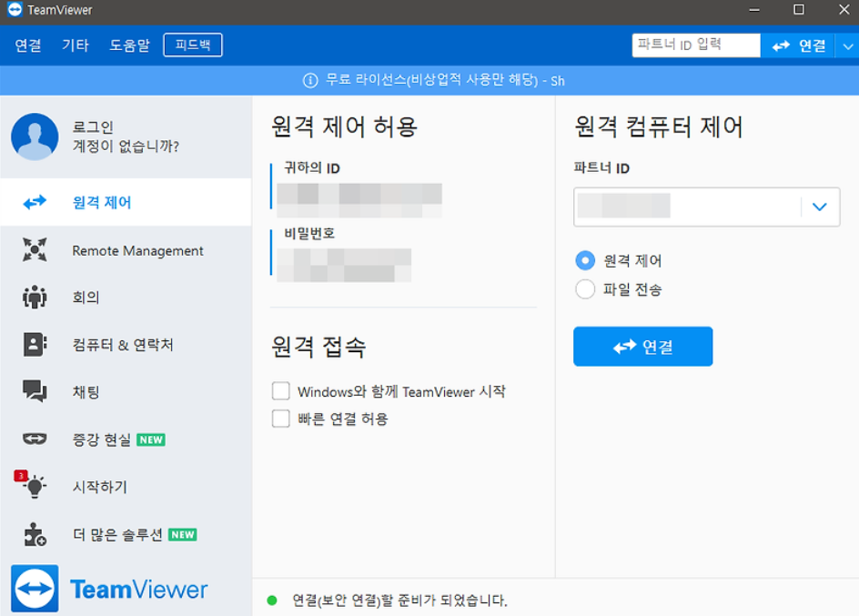The height and width of the screenshot is (616, 859).
Task: Click the TeamViewer logo at the sidebar bottom
Action: click(109, 589)
